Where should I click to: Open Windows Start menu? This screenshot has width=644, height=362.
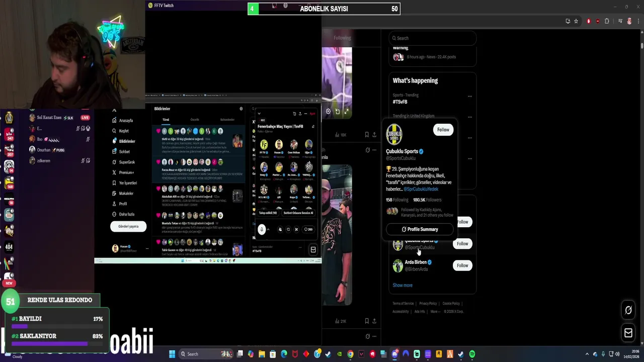point(172,354)
